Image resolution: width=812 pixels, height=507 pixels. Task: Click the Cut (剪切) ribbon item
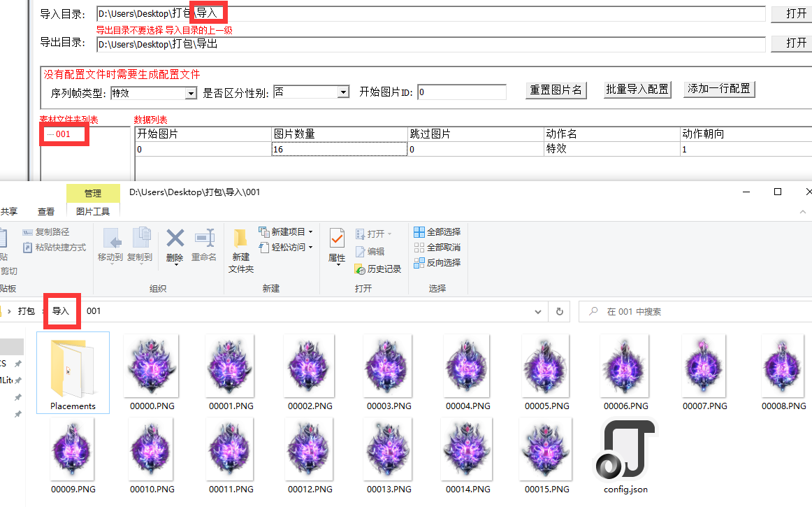coord(9,271)
